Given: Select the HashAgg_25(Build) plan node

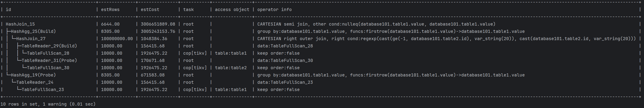Looking at the screenshot, I should pos(33,32).
